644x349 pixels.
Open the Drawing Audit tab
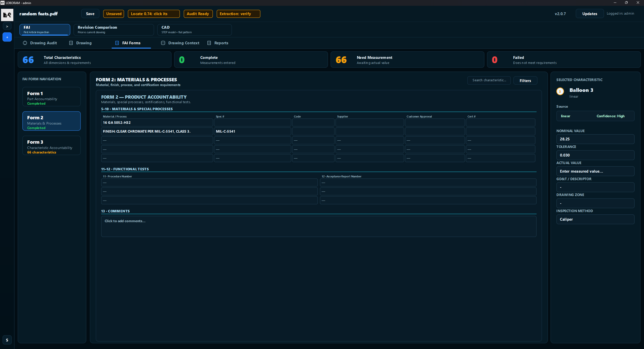40,43
